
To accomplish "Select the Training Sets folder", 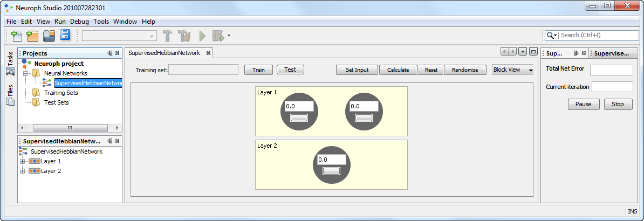I will (60, 93).
